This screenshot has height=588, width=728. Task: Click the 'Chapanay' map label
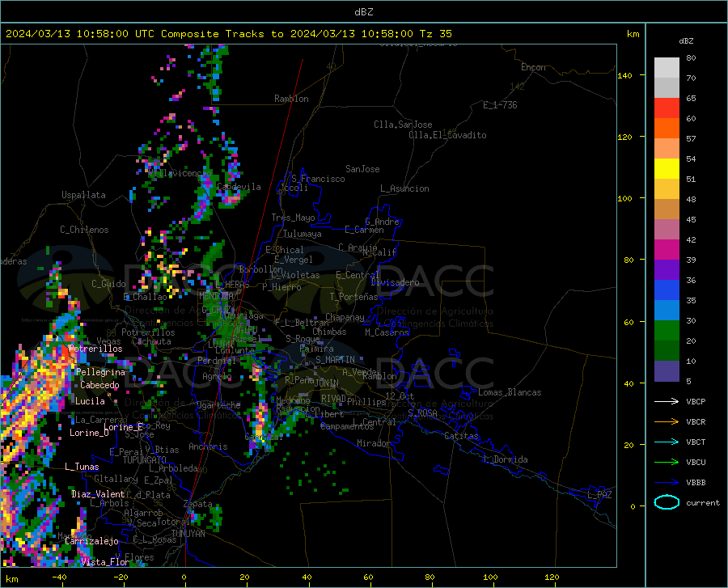pos(345,317)
